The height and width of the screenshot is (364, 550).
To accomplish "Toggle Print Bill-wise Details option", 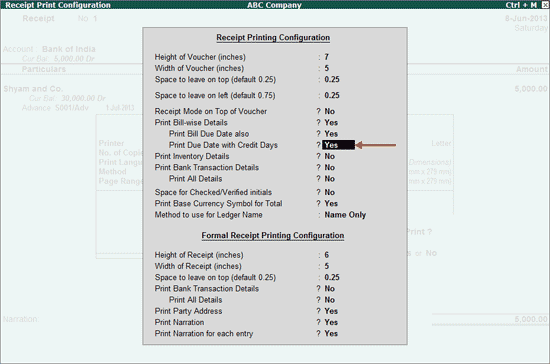I will [x=331, y=122].
